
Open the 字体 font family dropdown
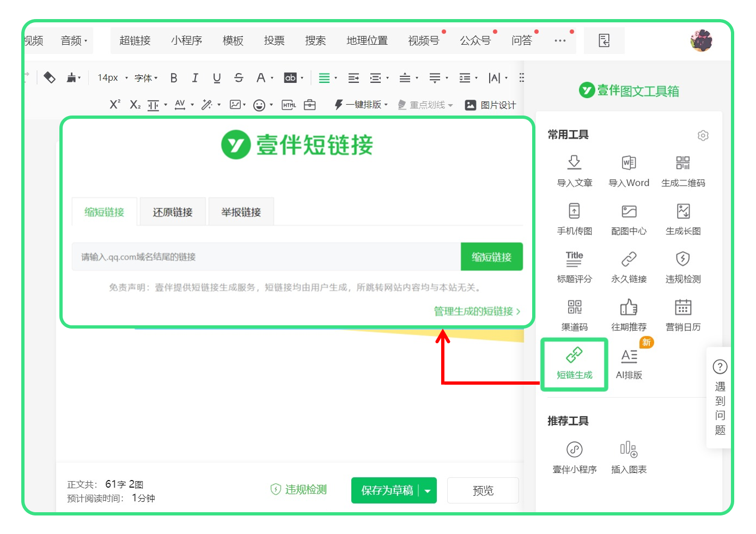146,78
